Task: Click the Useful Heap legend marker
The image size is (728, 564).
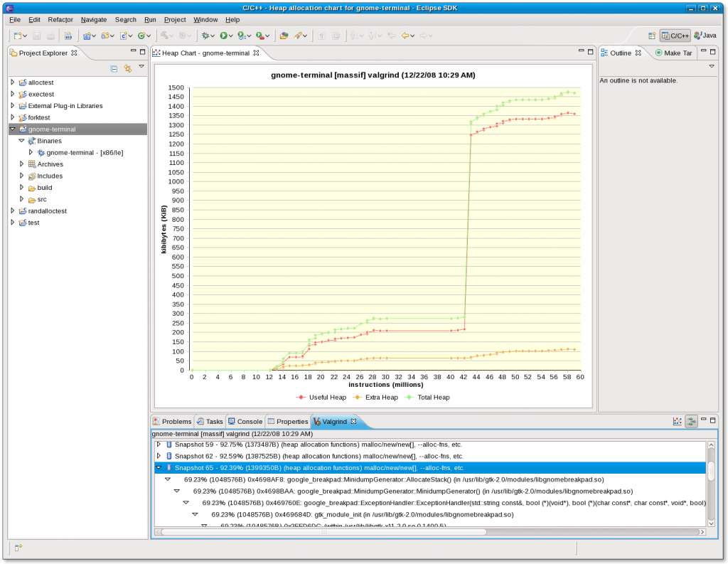Action: click(301, 397)
